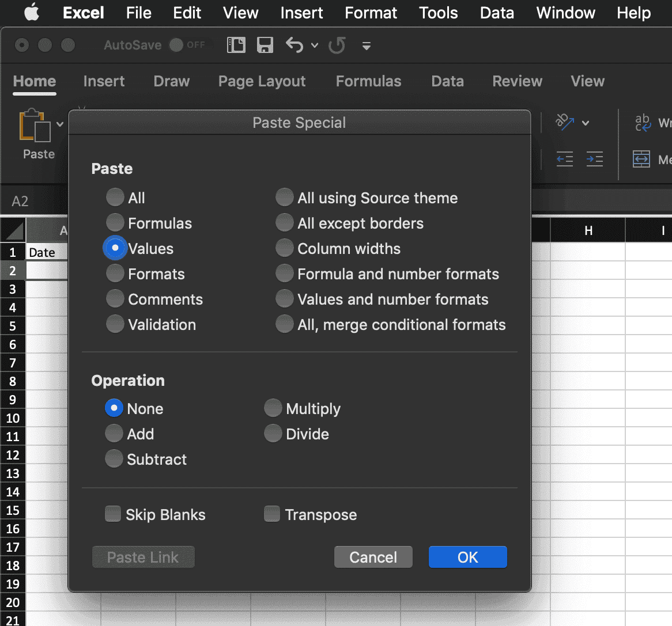The width and height of the screenshot is (672, 626).
Task: Click the Merge cells icon
Action: coord(641,159)
